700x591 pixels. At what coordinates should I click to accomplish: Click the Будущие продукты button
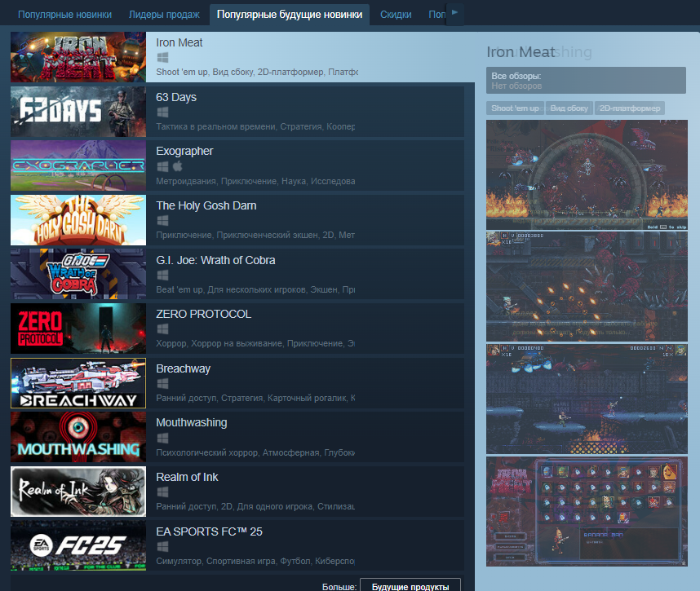coord(410,587)
